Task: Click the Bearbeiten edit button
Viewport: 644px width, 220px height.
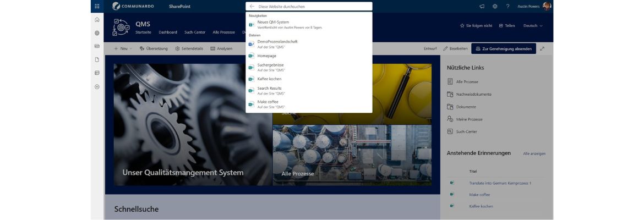Action: [x=455, y=48]
